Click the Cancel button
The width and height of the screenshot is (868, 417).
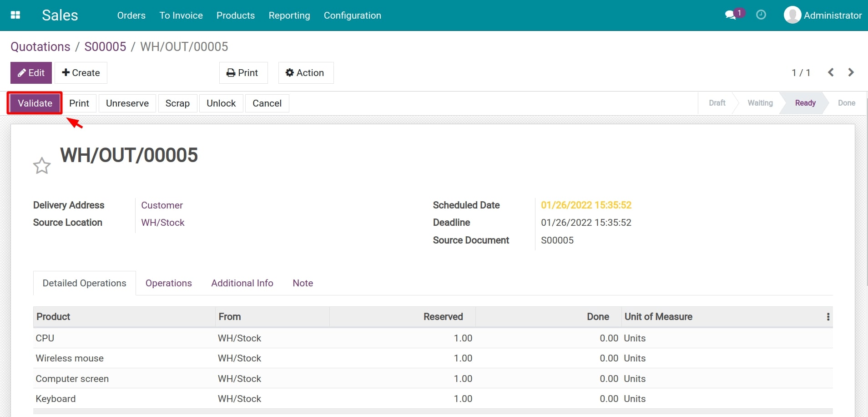pos(267,103)
